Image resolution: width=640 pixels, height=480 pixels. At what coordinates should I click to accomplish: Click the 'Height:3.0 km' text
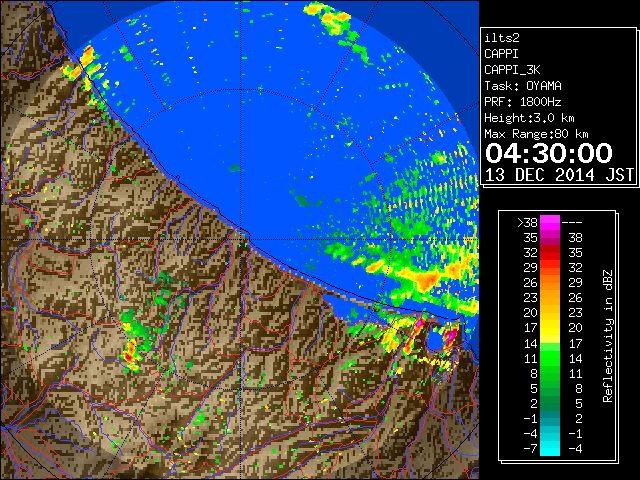coord(529,118)
